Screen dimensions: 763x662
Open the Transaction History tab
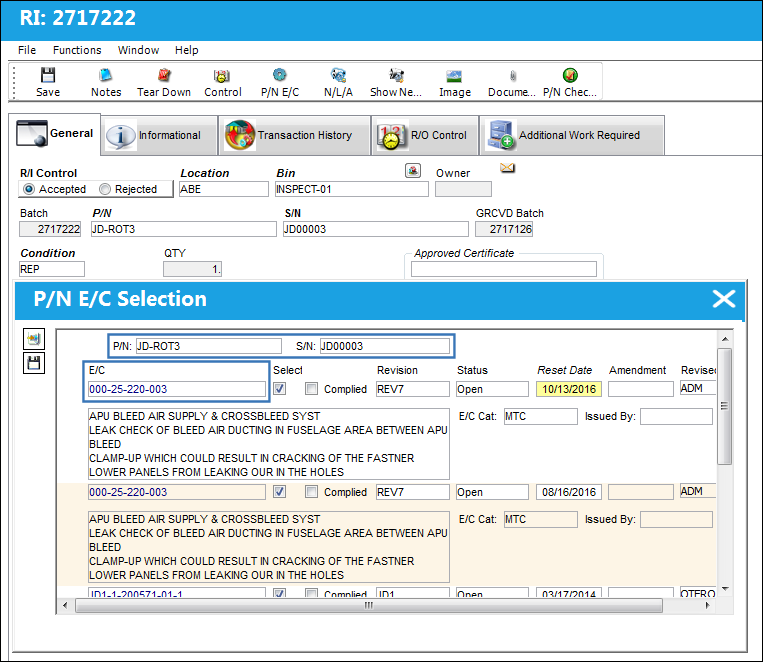click(295, 135)
